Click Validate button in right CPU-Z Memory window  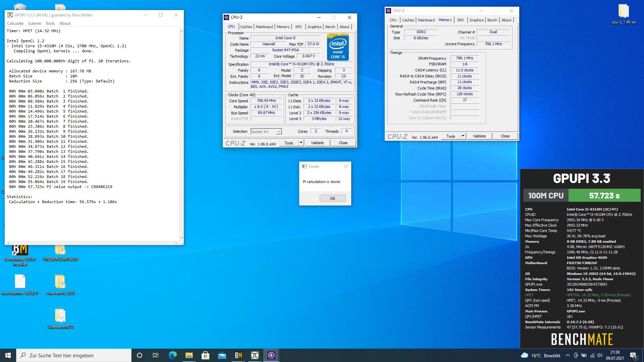coord(479,136)
